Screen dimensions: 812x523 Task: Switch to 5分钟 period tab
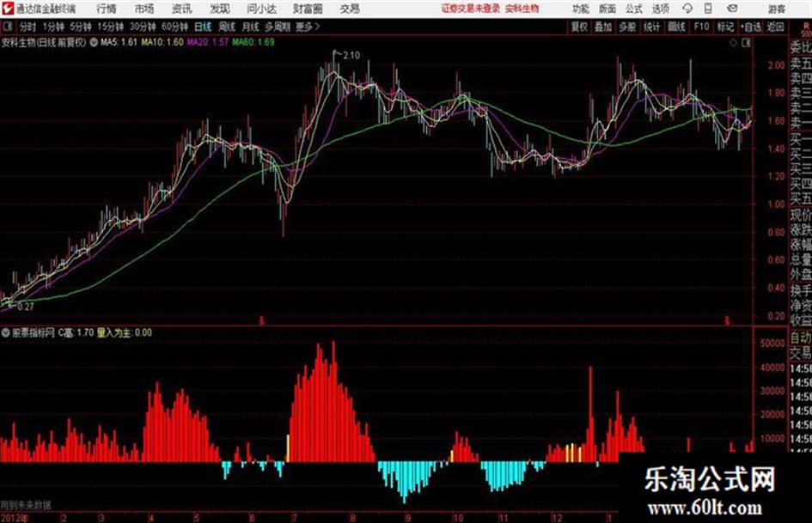coord(81,27)
